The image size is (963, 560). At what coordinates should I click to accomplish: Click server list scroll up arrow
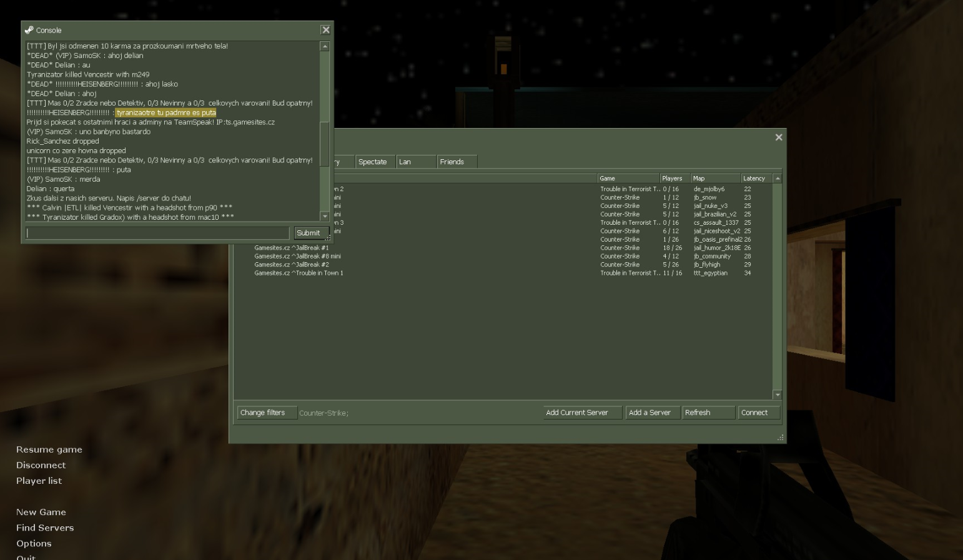[x=778, y=179]
